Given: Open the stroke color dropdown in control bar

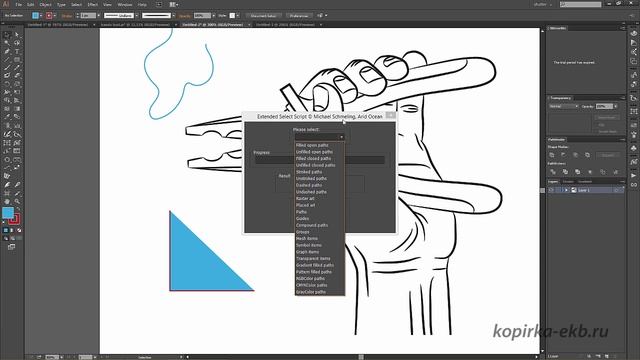Looking at the screenshot, I should tap(54, 16).
